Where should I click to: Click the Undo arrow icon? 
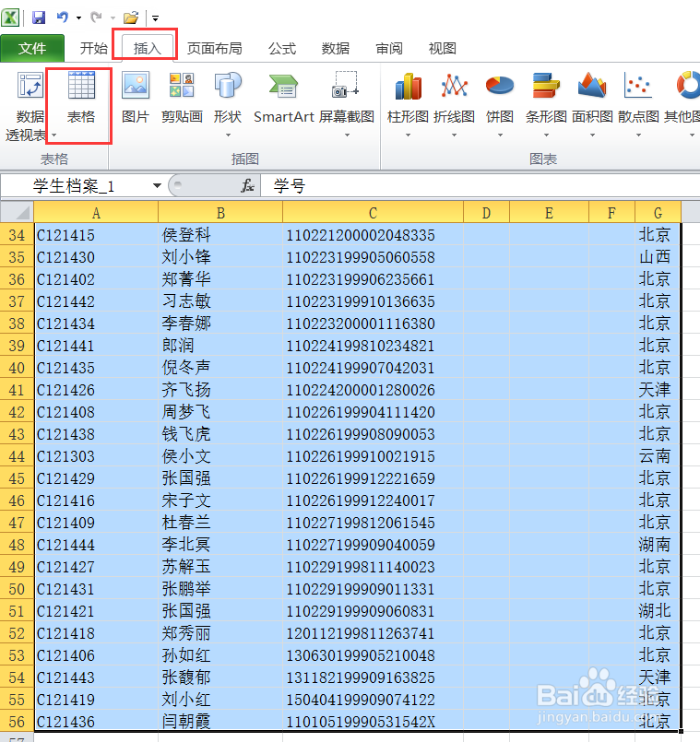tap(63, 18)
